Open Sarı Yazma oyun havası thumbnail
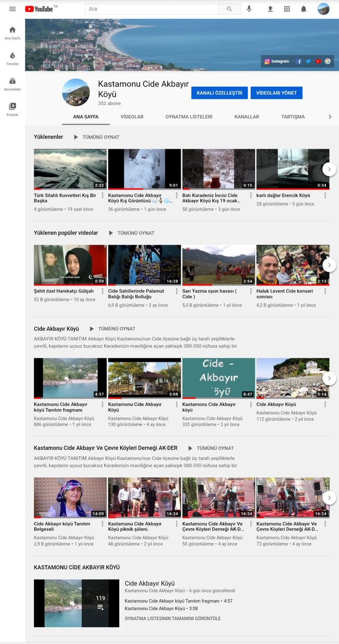Screen dimensions: 339x644 [219, 265]
